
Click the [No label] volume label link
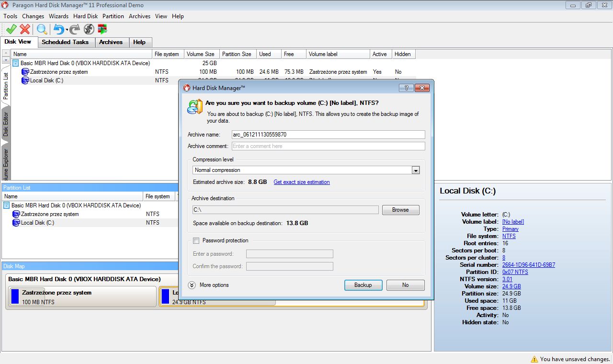[513, 222]
